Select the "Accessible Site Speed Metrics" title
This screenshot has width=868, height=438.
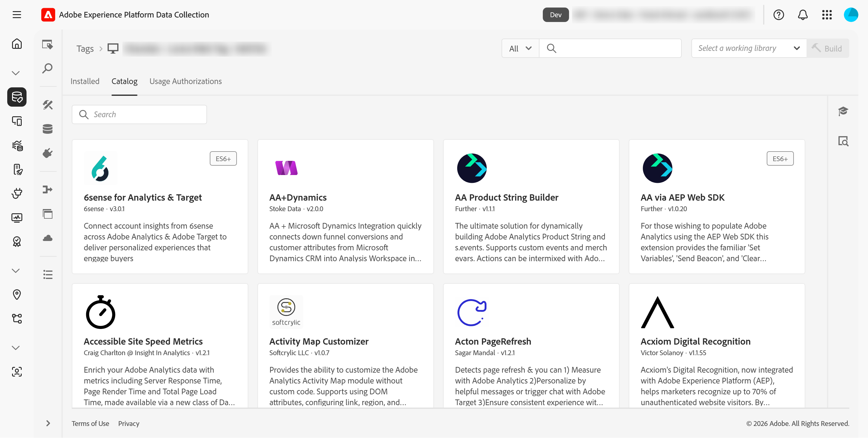(143, 342)
